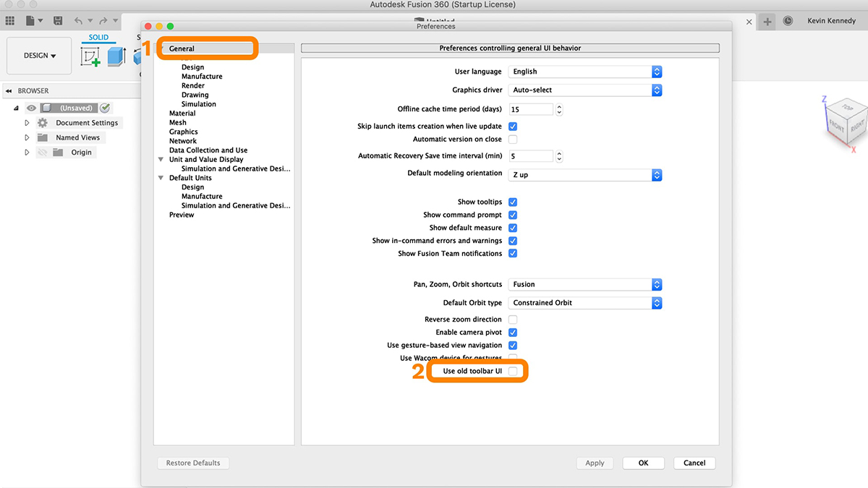Select the Create Sketch tool
868x488 pixels.
[x=90, y=58]
